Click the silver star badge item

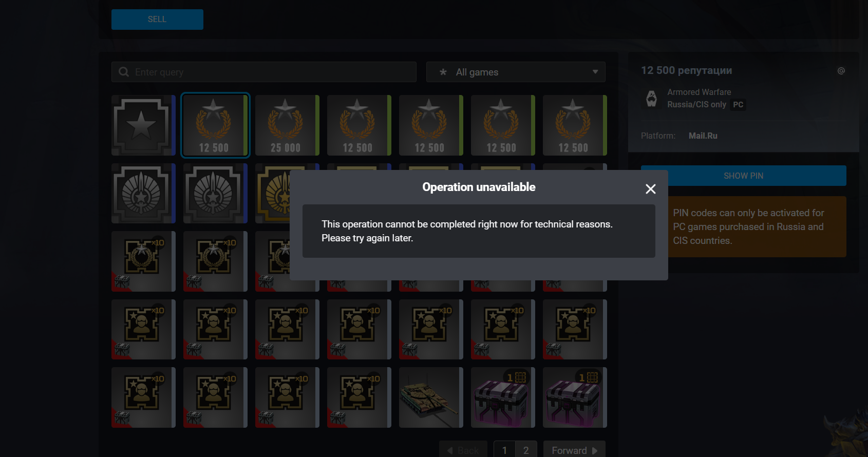(143, 125)
